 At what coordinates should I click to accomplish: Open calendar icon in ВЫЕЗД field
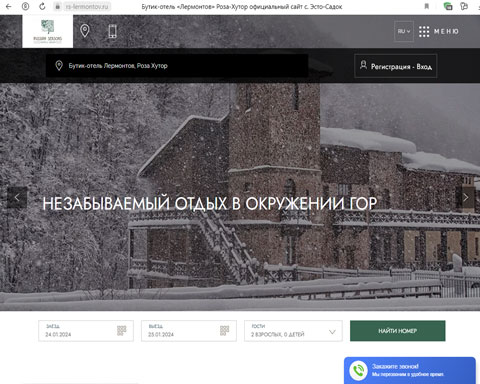[x=225, y=331]
